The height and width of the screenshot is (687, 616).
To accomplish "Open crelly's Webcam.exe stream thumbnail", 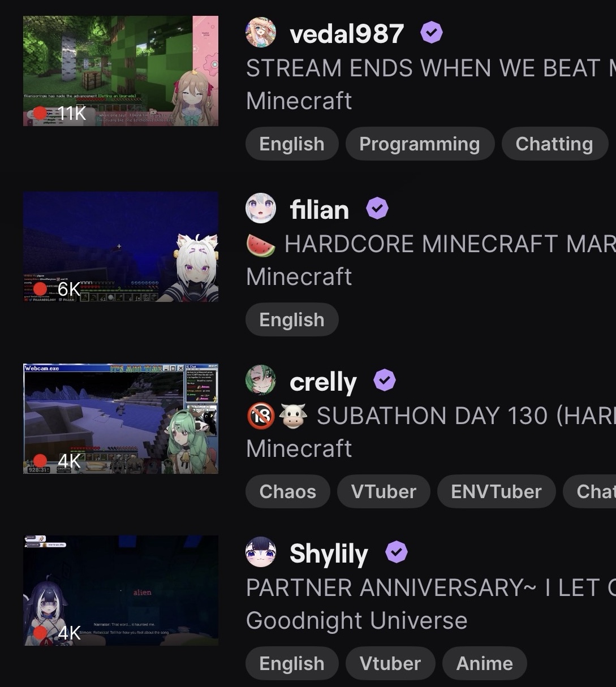I will pyautogui.click(x=120, y=418).
